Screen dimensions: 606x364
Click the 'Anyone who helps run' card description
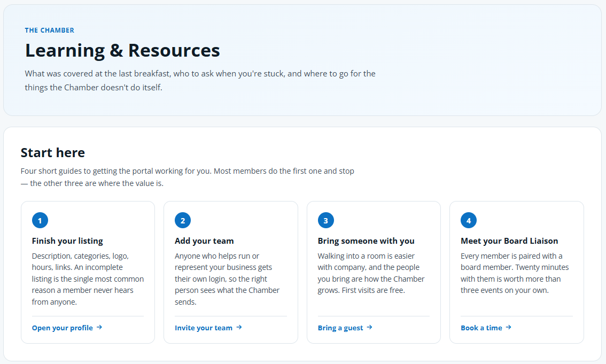(x=227, y=278)
